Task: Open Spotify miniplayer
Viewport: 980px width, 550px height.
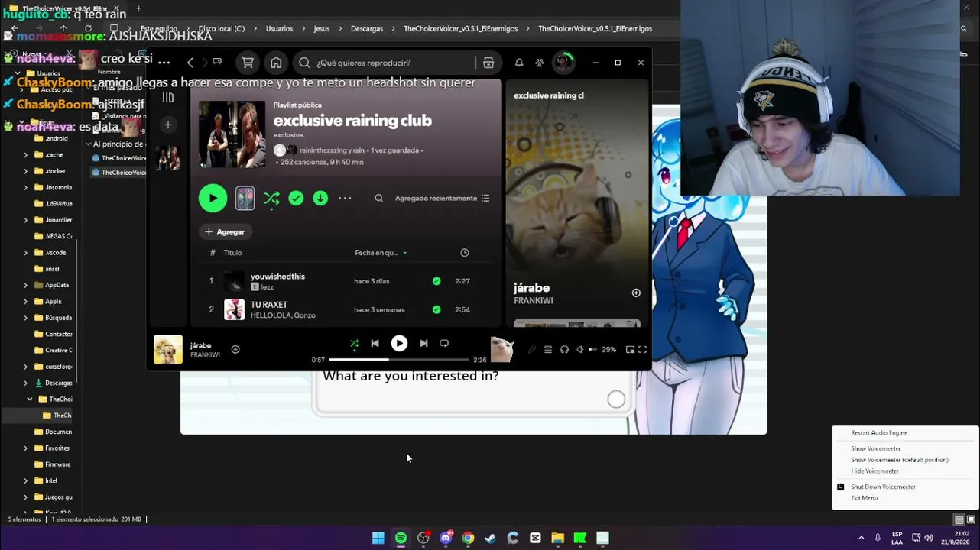Action: point(630,350)
